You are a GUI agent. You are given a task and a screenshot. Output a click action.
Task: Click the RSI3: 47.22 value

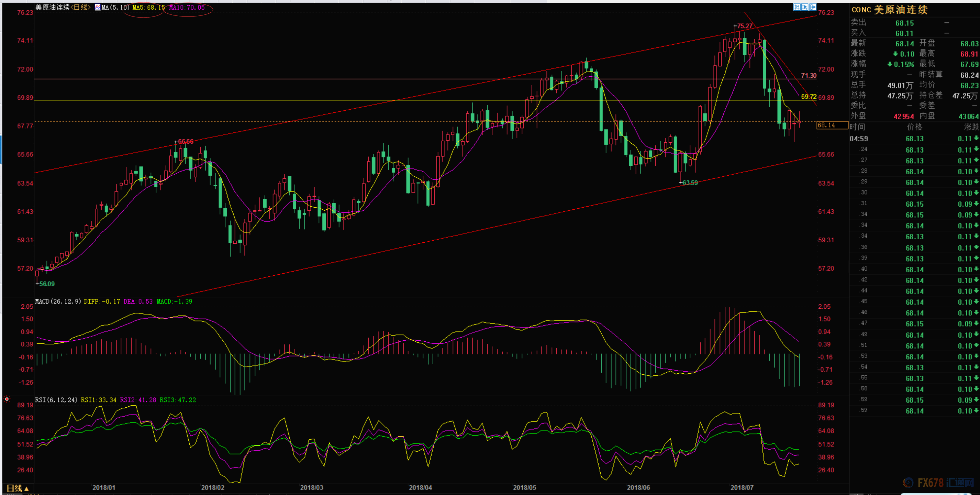point(178,400)
